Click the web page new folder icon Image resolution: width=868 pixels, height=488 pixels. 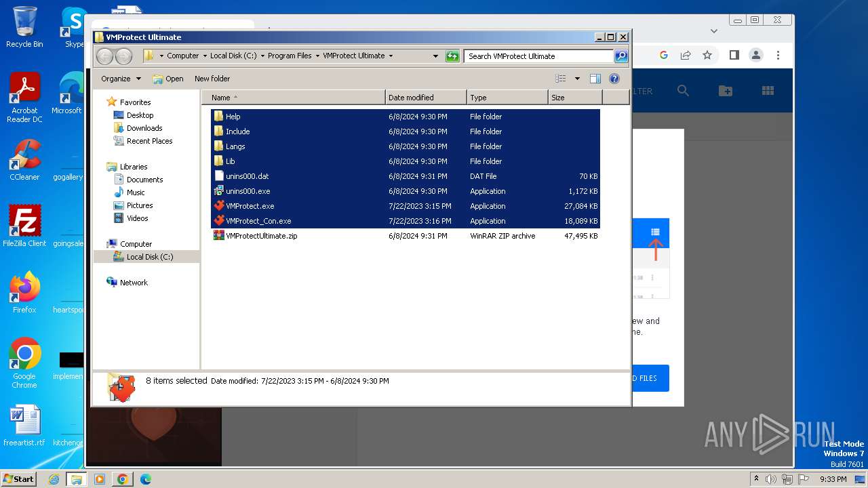point(726,91)
